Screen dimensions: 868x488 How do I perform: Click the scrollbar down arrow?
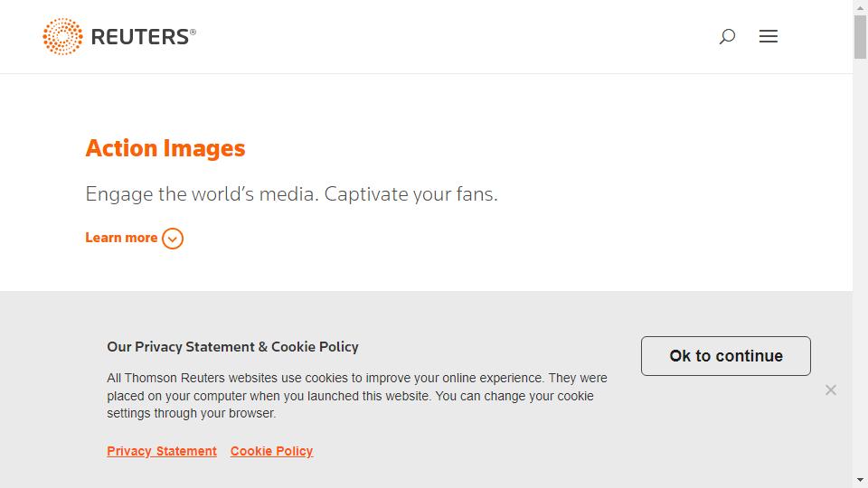point(860,480)
